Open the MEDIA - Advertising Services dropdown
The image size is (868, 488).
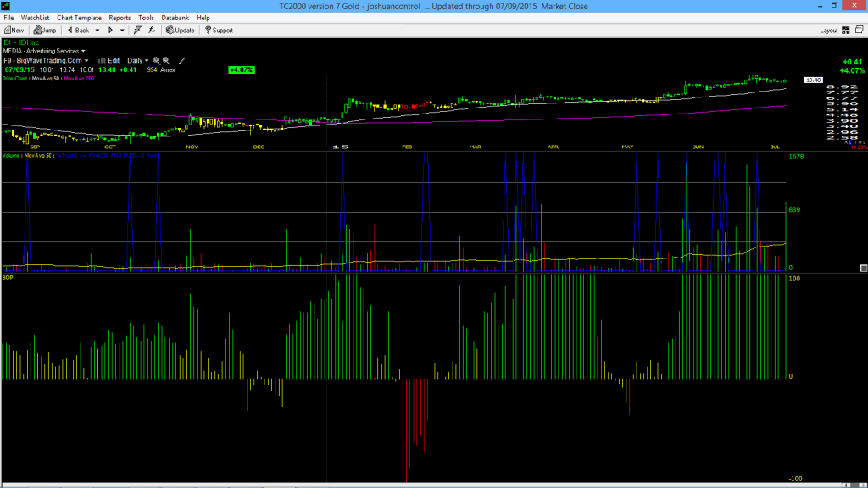tap(44, 51)
